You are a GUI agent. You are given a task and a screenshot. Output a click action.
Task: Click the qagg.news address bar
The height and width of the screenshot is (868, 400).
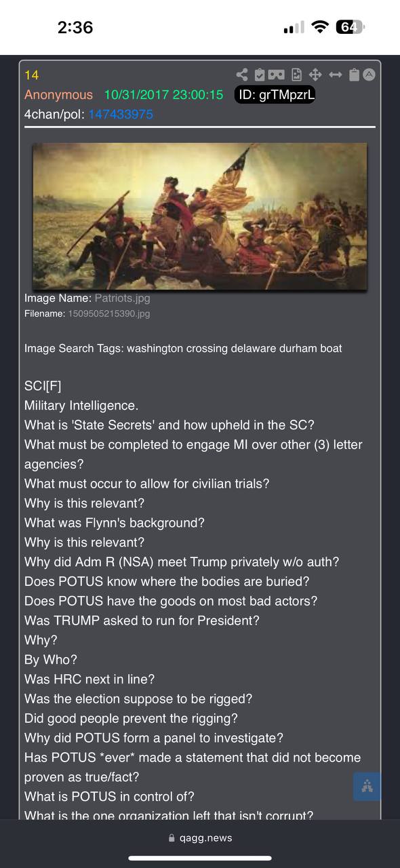[x=200, y=838]
